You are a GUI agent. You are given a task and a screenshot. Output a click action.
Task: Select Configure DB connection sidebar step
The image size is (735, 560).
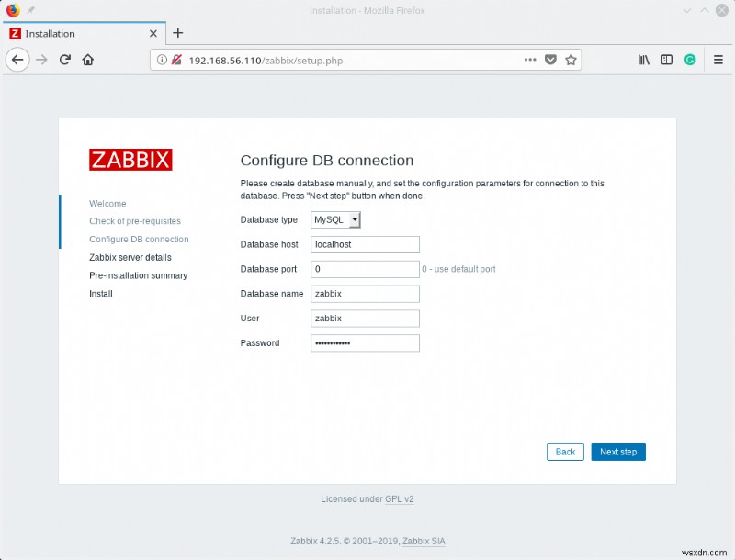(x=140, y=240)
